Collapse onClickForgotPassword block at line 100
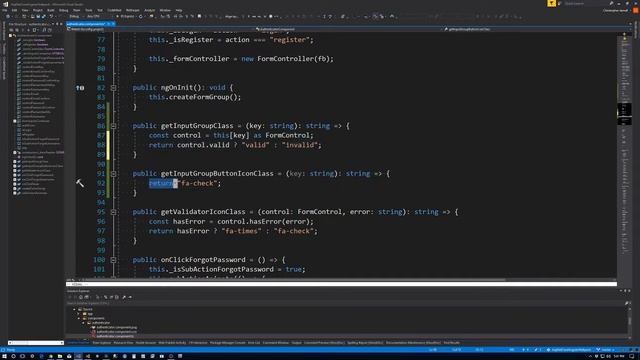The width and height of the screenshot is (640, 360). 113,260
